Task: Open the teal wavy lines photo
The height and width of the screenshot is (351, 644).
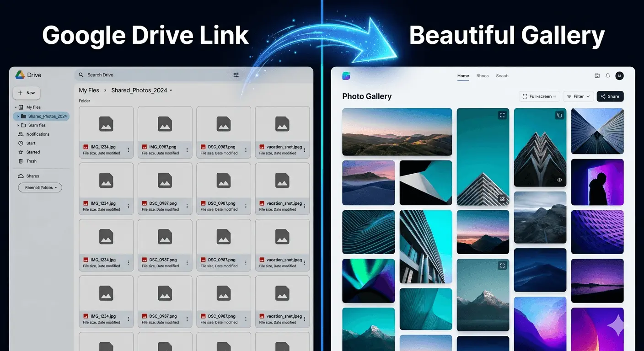Action: (369, 232)
